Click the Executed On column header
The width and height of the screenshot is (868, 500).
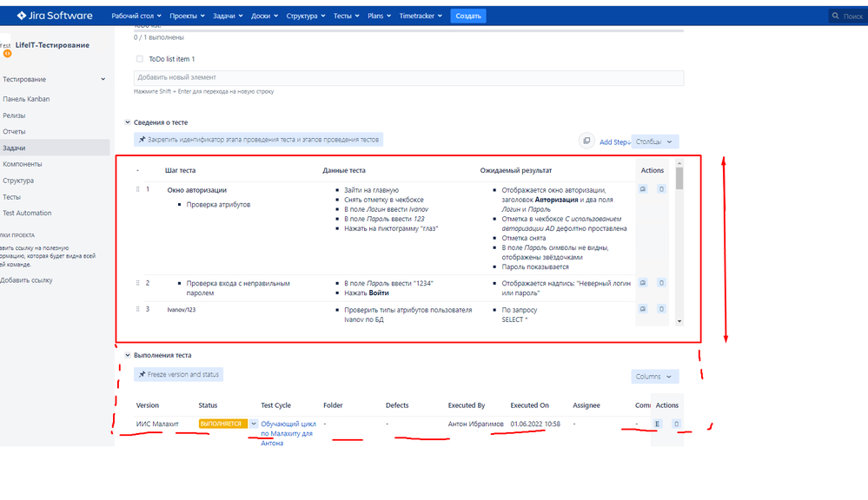click(x=529, y=405)
